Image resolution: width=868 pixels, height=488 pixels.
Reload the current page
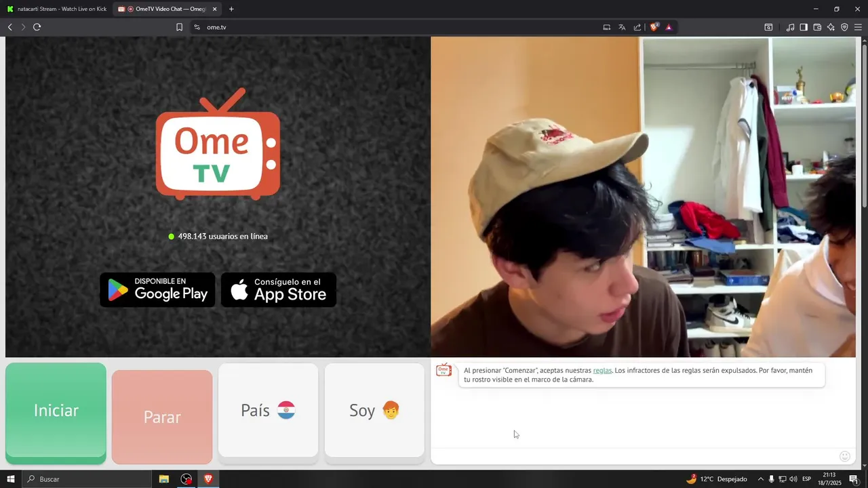(37, 27)
